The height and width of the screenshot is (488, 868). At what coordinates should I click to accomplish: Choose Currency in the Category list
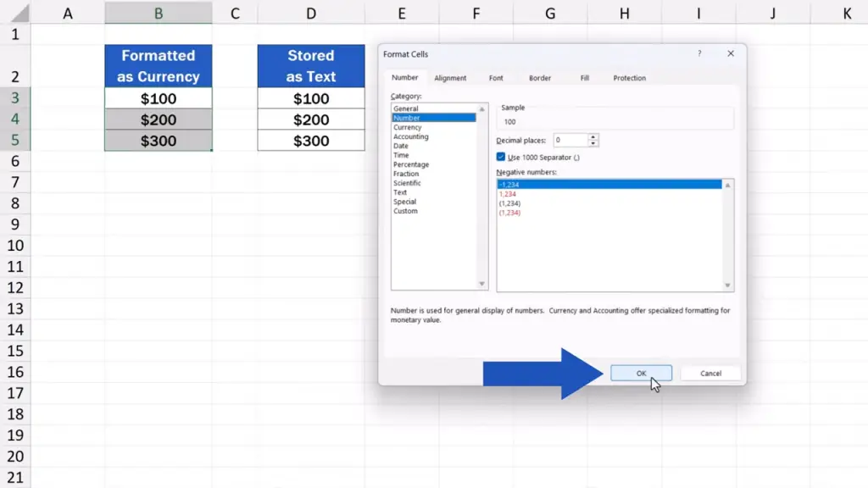click(408, 127)
